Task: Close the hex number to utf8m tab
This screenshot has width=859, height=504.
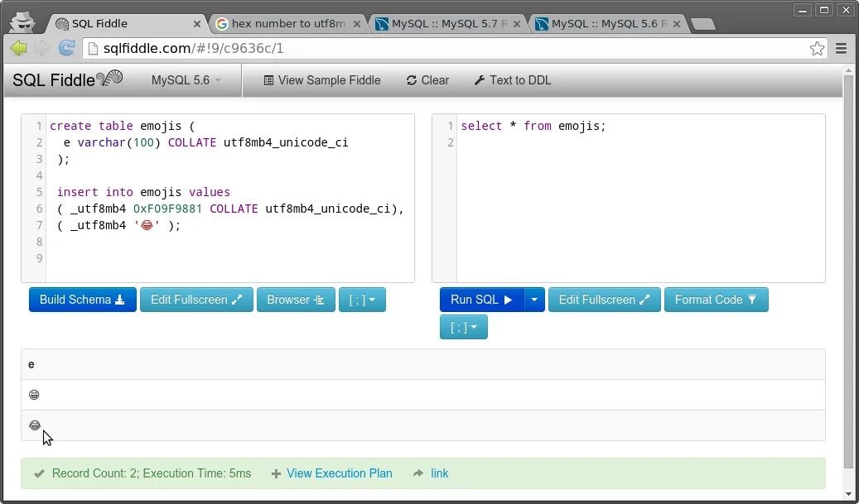Action: [357, 24]
